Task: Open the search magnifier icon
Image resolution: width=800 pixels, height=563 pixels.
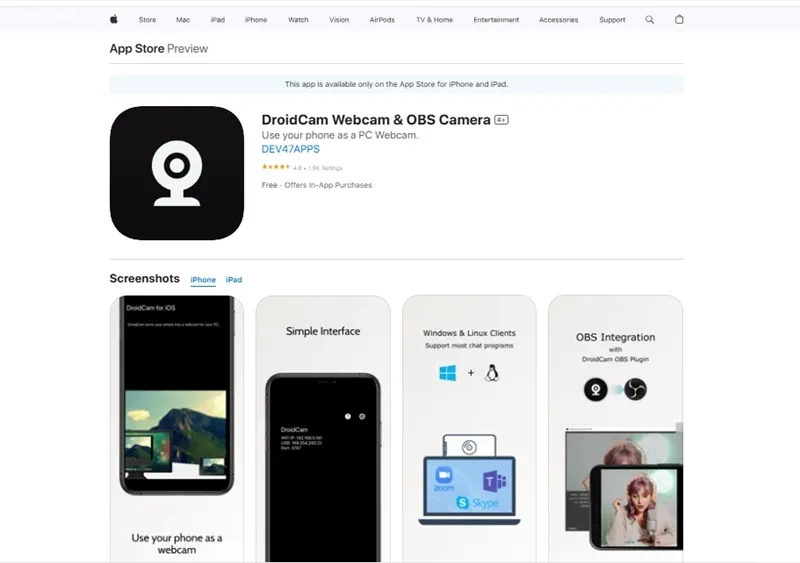Action: 649,19
